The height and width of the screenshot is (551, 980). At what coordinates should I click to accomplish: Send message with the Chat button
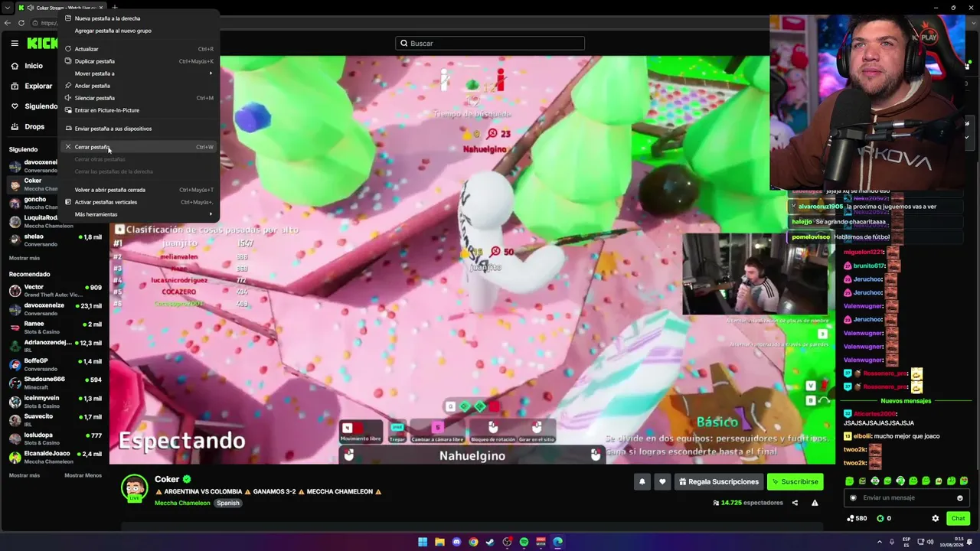tap(958, 518)
